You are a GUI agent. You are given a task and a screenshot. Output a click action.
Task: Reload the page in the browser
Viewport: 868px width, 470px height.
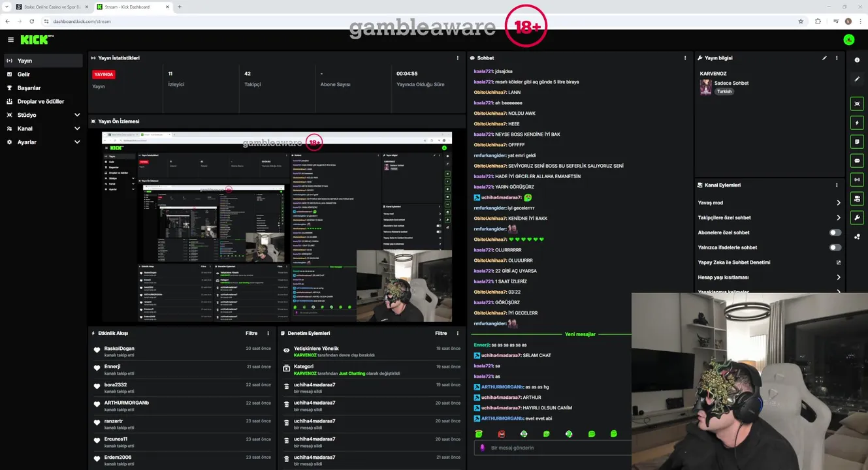pyautogui.click(x=31, y=22)
